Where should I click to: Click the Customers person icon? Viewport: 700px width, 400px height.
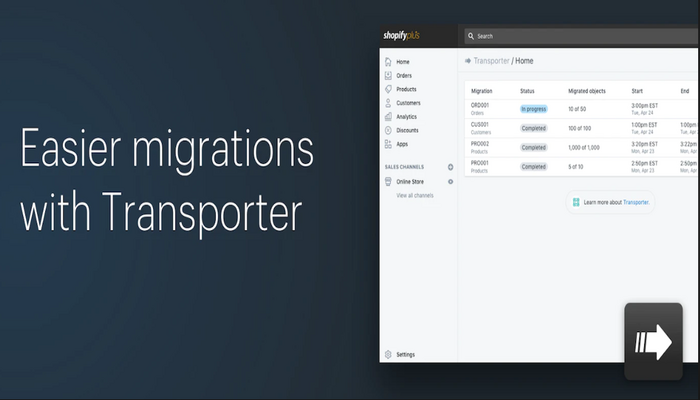[388, 103]
